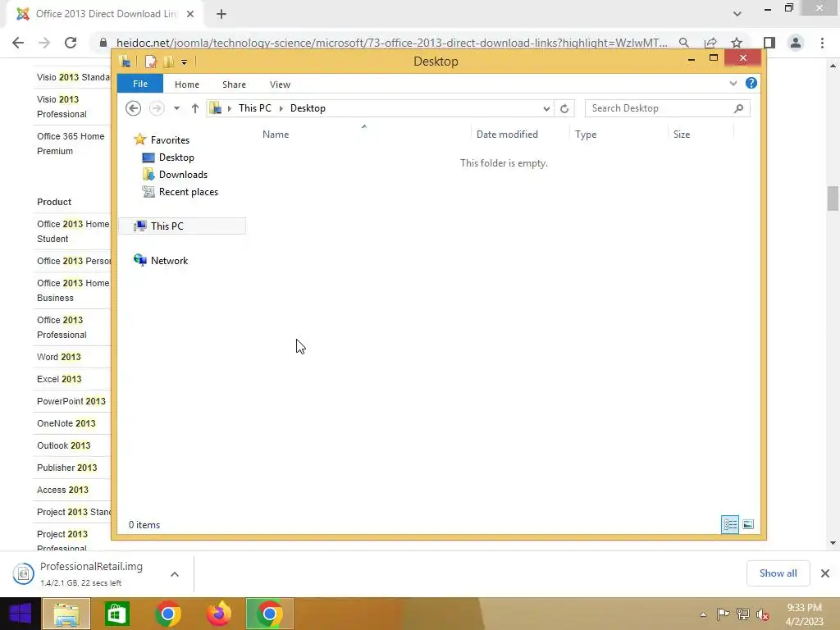Open Chrome tab search dropdown
840x630 pixels.
(737, 14)
